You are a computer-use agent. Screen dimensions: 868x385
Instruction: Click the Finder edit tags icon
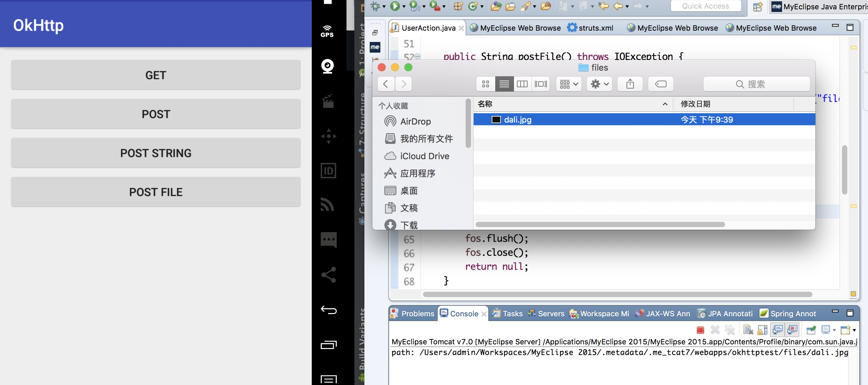pyautogui.click(x=660, y=84)
